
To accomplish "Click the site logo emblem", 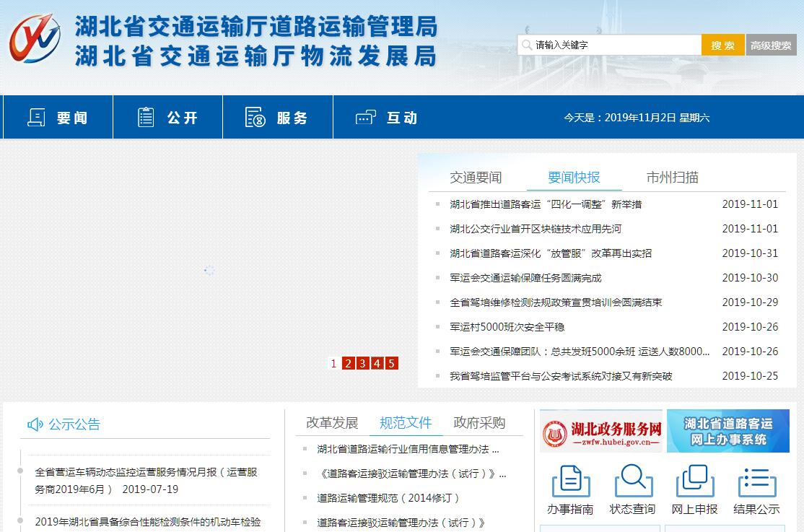I will tap(35, 39).
